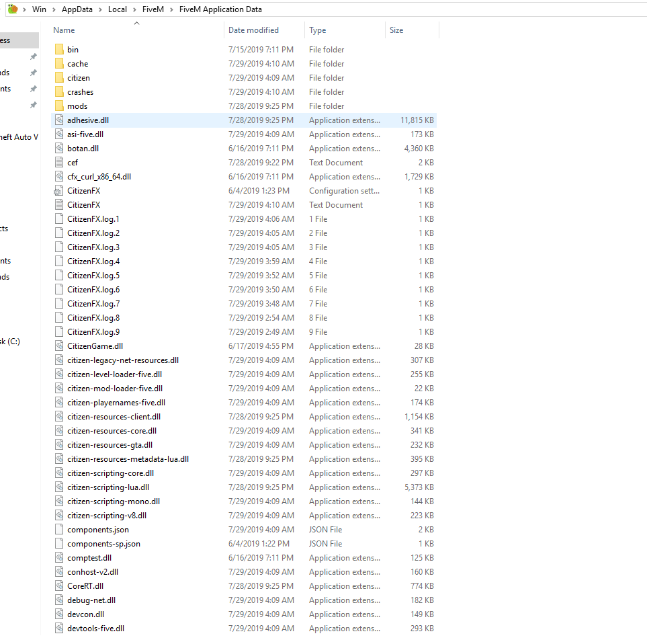Select citizen-scripting-mono.dll file name
The height and width of the screenshot is (644, 647).
click(114, 501)
